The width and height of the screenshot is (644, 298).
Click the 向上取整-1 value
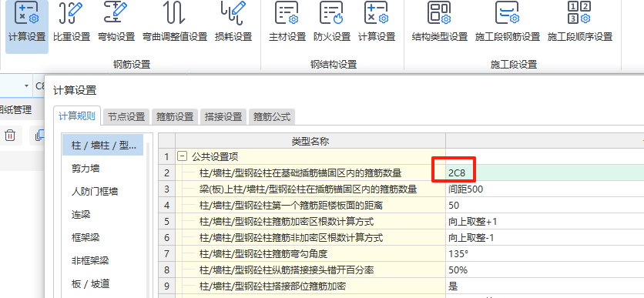point(545,238)
